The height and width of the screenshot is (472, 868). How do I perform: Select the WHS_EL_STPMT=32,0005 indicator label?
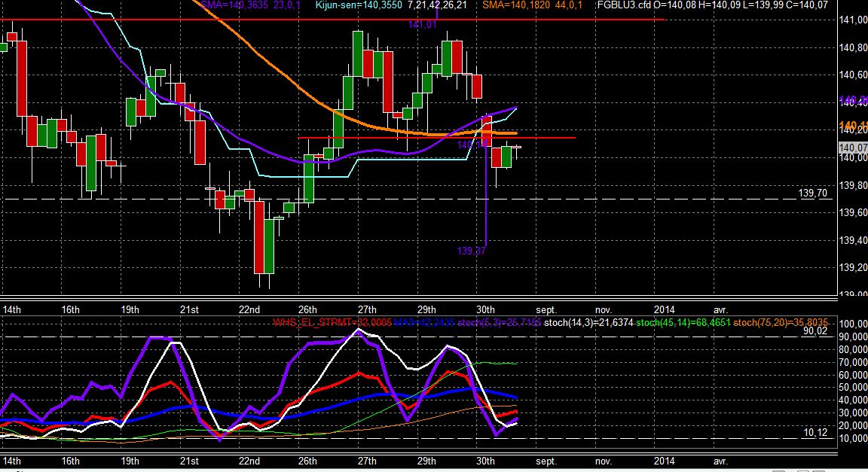tap(332, 322)
